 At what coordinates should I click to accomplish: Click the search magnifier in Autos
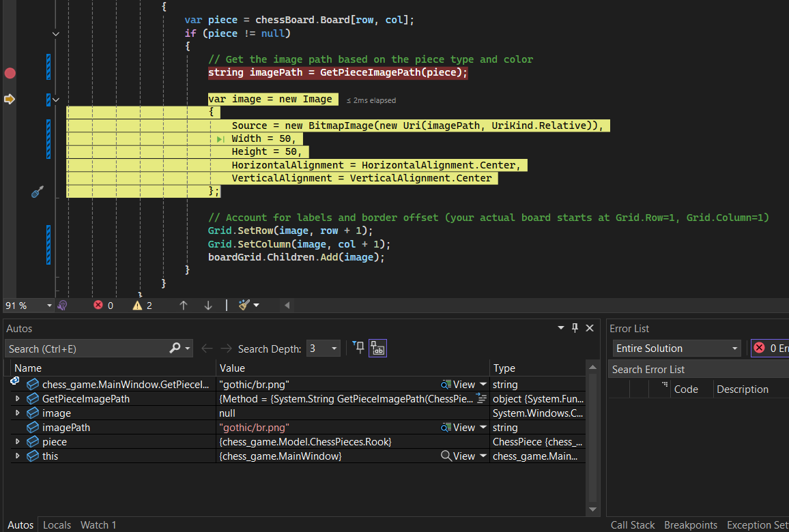pyautogui.click(x=175, y=348)
